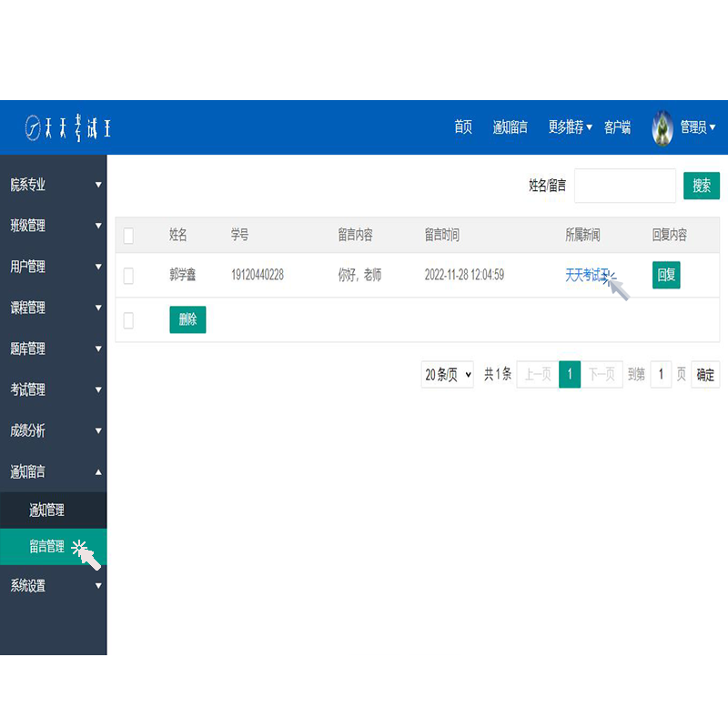
Task: Click the 留言内容 column header
Action: (x=355, y=235)
